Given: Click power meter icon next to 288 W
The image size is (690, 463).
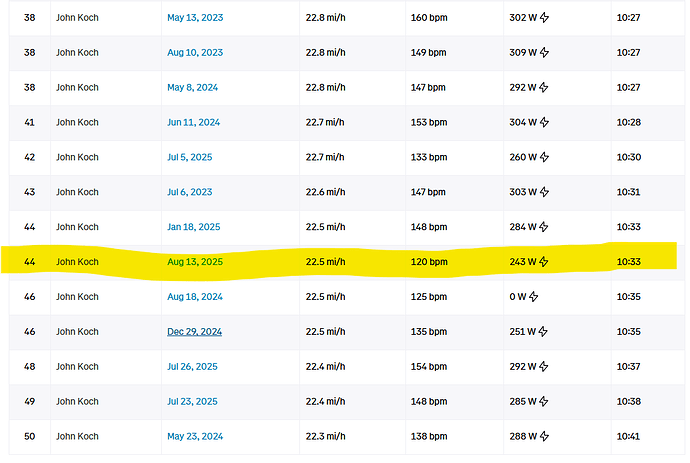Looking at the screenshot, I should [545, 437].
